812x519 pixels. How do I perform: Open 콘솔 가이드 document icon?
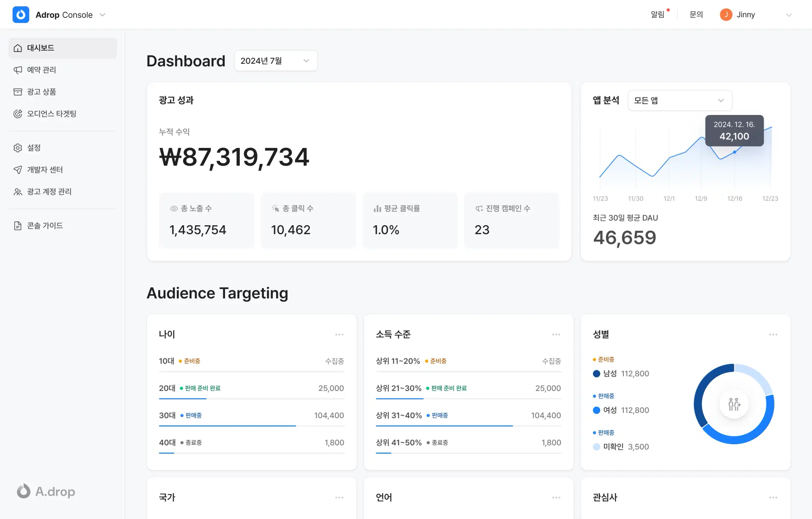pyautogui.click(x=17, y=225)
